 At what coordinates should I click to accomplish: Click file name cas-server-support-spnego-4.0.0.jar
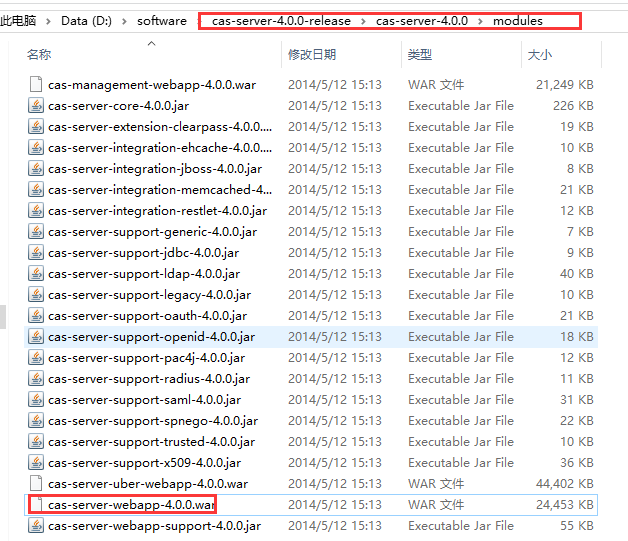point(153,421)
